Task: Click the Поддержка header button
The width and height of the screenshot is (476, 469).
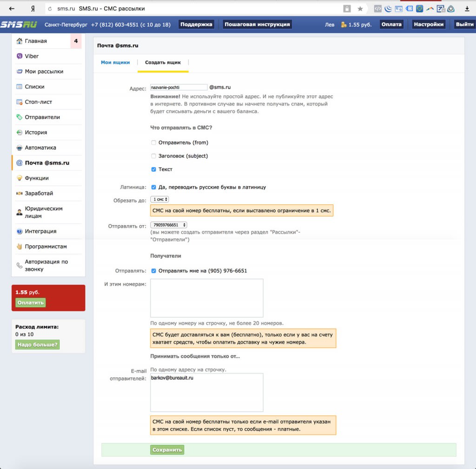Action: 197,25
